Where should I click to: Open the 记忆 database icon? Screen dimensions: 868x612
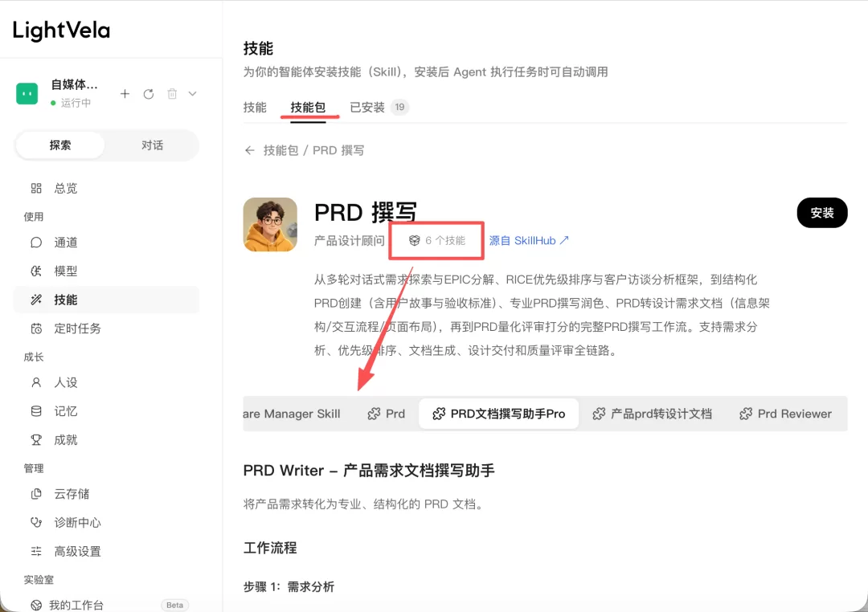36,411
